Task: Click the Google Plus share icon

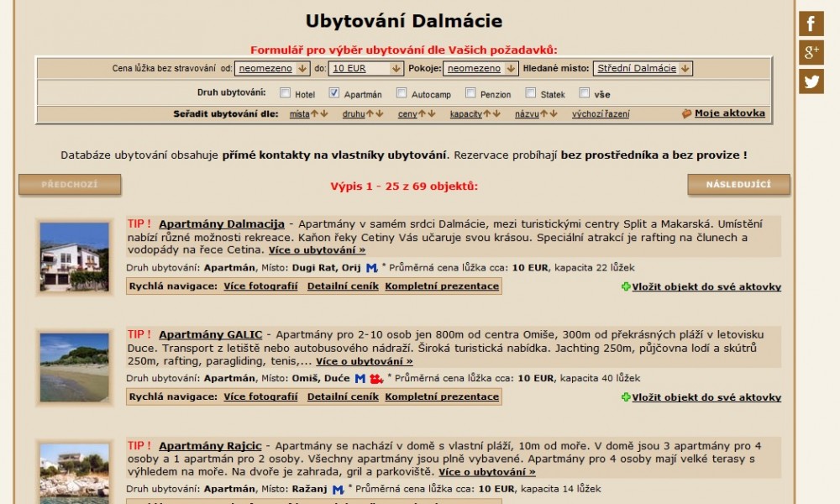Action: [x=811, y=53]
